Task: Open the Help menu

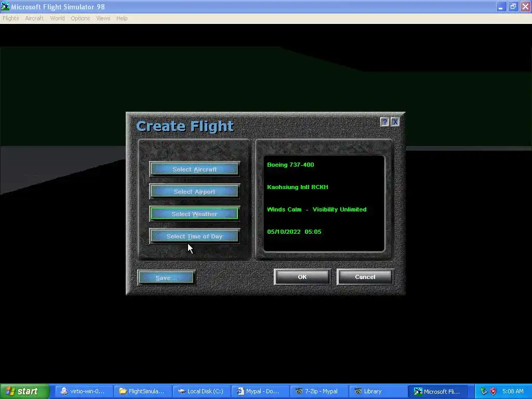Action: tap(122, 18)
